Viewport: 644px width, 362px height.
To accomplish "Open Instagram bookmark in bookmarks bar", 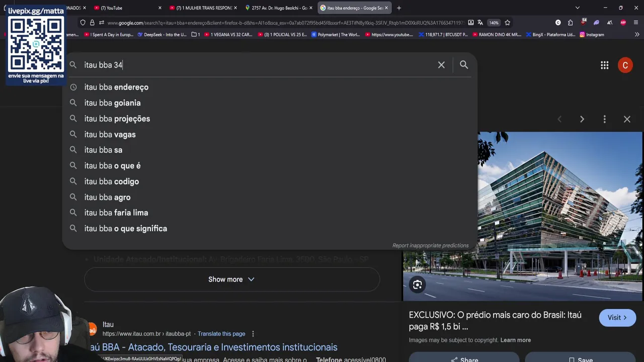I will (592, 35).
